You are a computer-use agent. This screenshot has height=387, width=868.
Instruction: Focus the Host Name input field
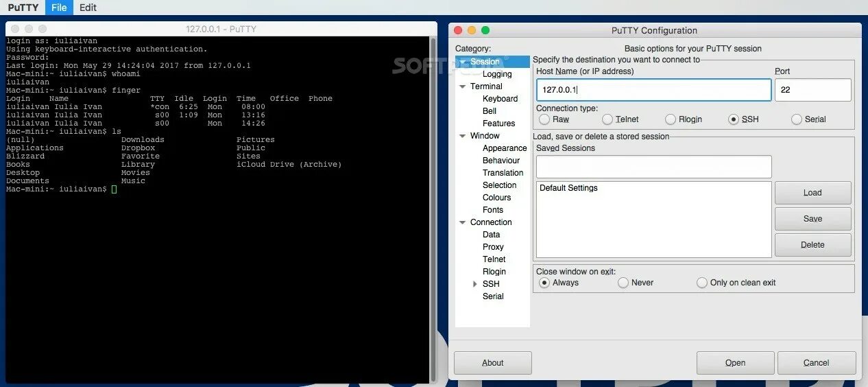(x=653, y=90)
